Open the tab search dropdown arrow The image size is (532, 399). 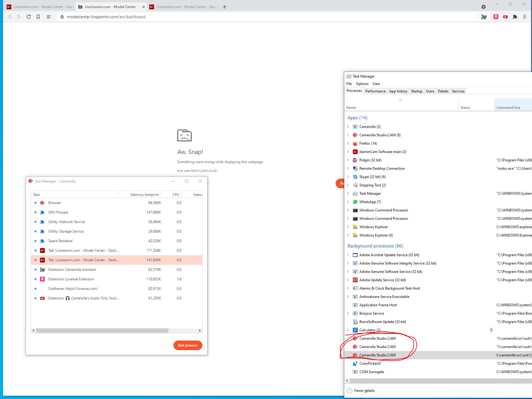484,7
